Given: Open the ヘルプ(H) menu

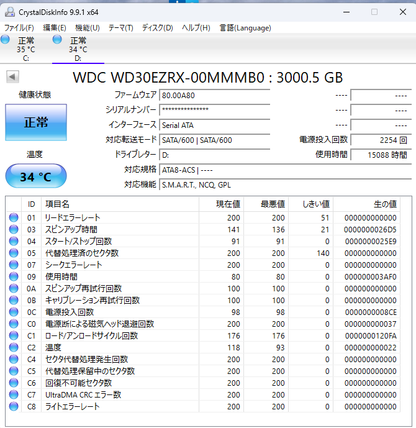Looking at the screenshot, I should click(x=196, y=28).
